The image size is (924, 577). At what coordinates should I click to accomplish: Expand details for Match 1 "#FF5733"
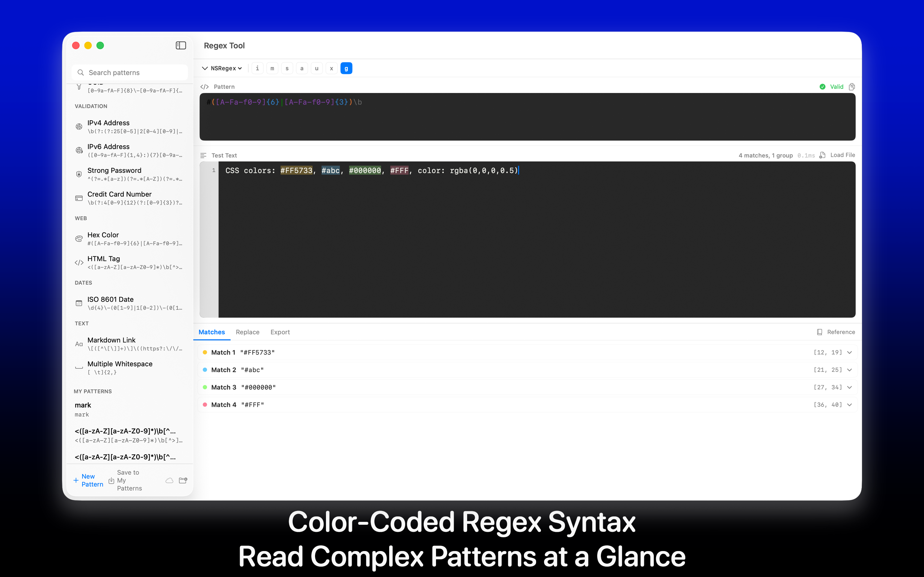tap(849, 352)
